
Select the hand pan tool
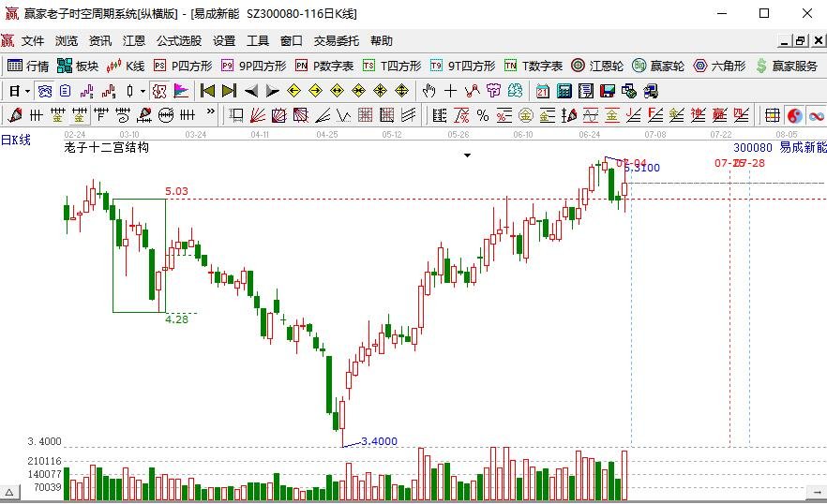[429, 91]
